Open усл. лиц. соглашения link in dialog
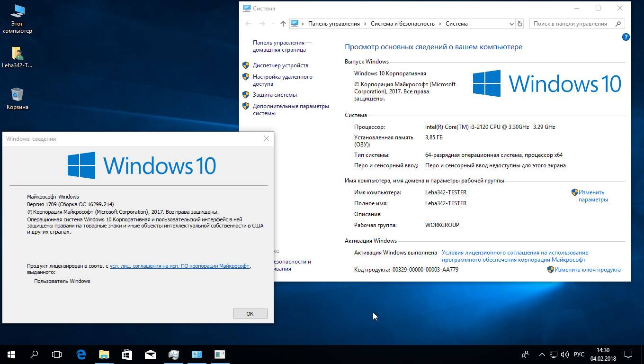The width and height of the screenshot is (644, 364). (179, 266)
